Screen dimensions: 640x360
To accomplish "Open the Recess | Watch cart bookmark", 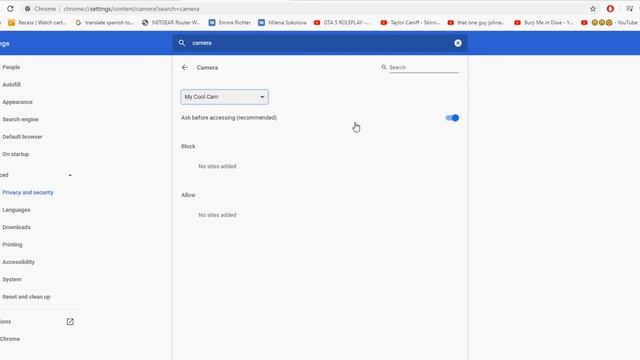I will [x=37, y=22].
